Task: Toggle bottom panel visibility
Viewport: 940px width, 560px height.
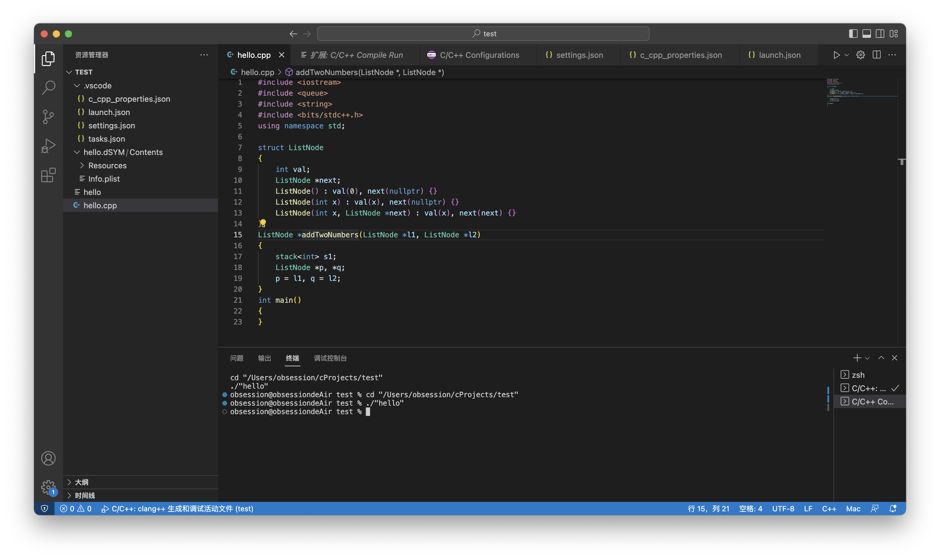Action: [866, 34]
